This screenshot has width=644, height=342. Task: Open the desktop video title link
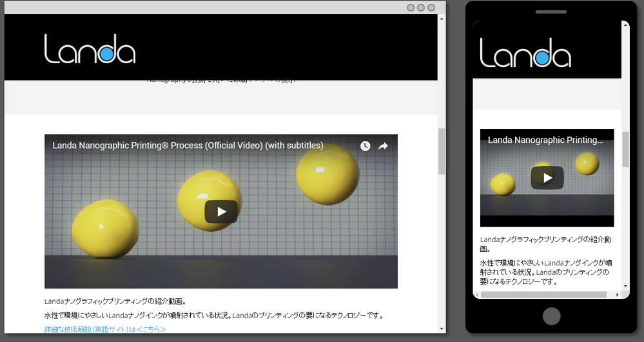click(188, 146)
